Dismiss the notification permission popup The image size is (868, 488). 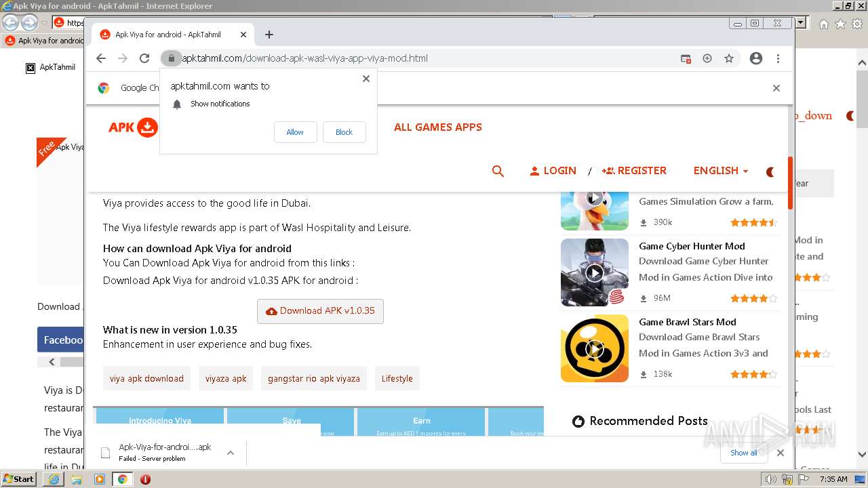[366, 79]
